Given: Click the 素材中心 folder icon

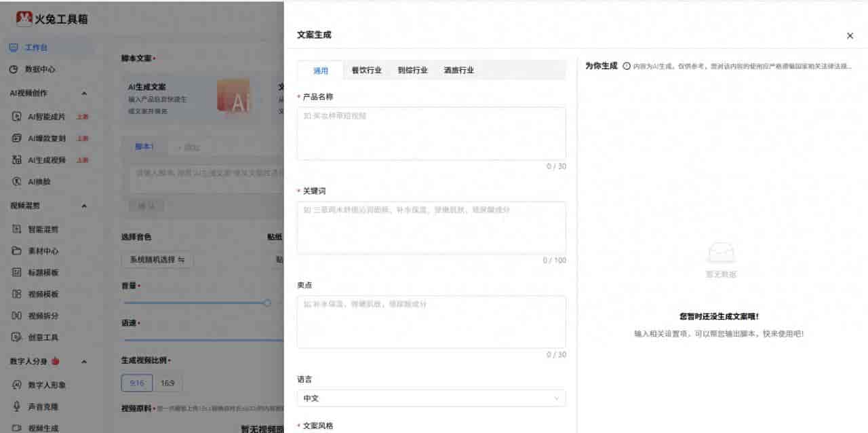Looking at the screenshot, I should (17, 251).
